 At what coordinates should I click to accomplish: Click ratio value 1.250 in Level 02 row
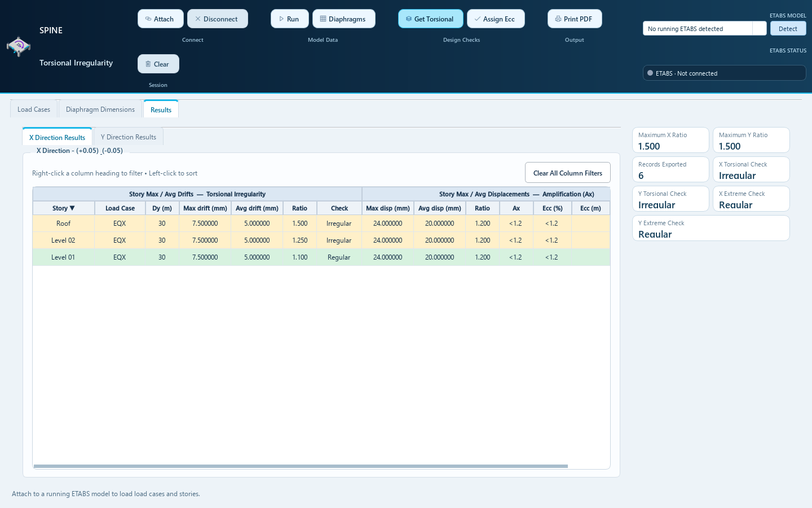point(299,240)
